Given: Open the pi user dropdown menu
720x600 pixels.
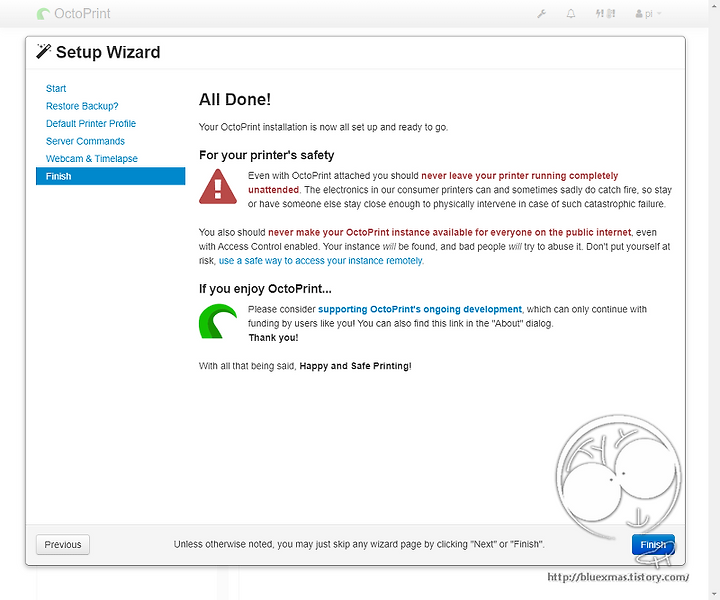Looking at the screenshot, I should point(648,14).
